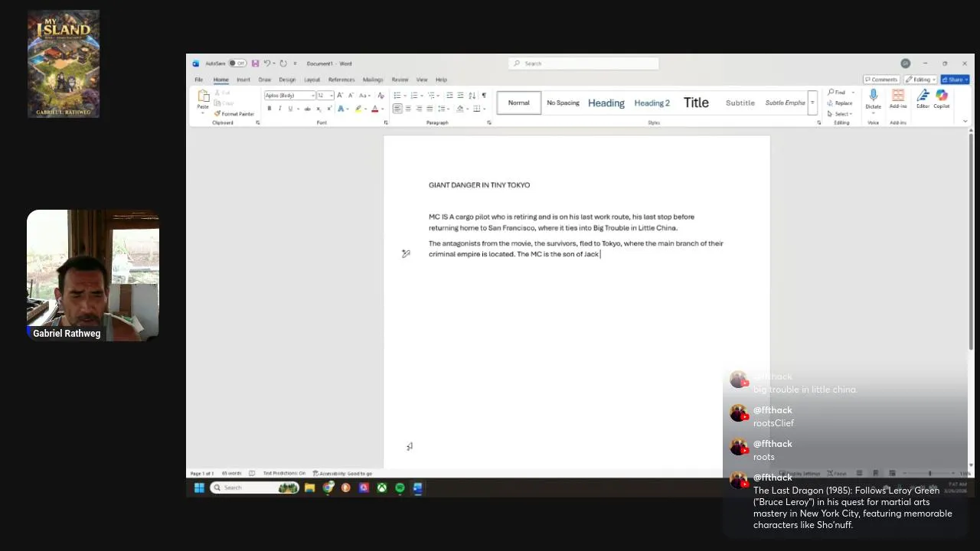
Task: Toggle bold formatting
Action: tap(269, 109)
